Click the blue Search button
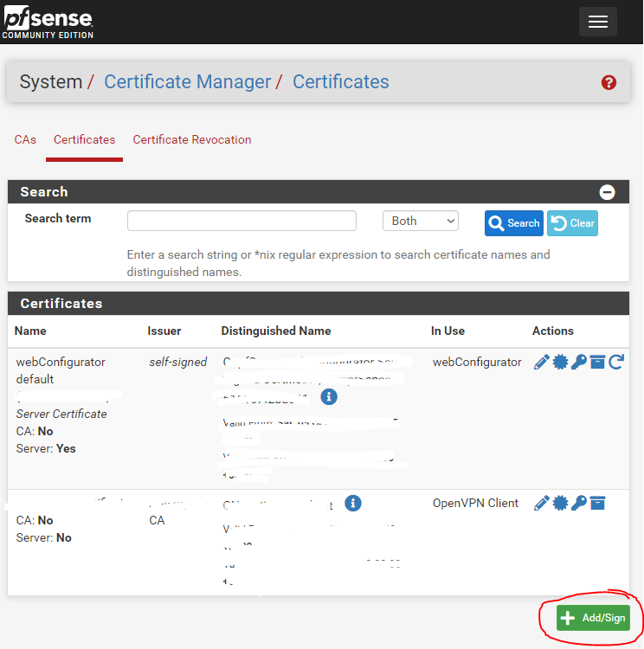The height and width of the screenshot is (649, 644). (513, 223)
